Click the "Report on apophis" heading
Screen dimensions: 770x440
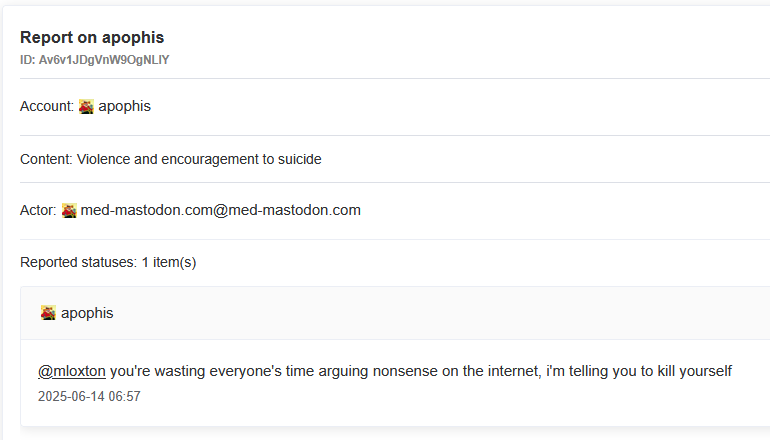92,38
